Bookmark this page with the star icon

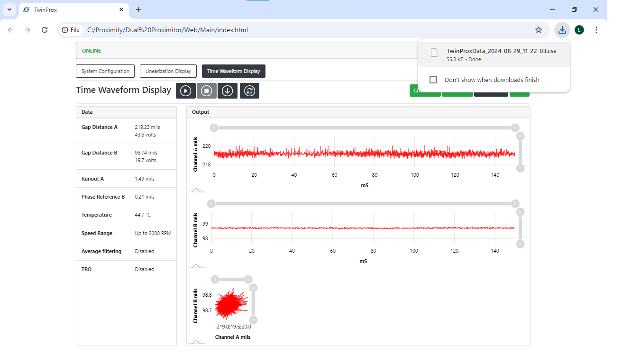click(539, 30)
